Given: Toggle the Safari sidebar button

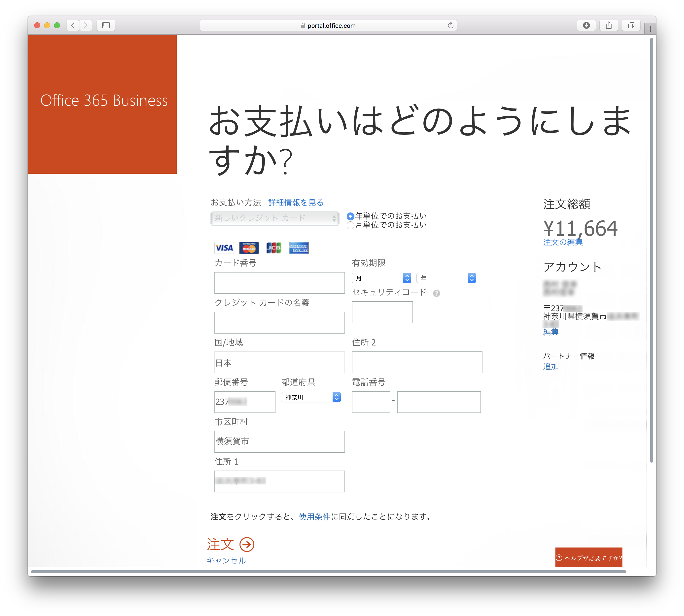Looking at the screenshot, I should click(x=106, y=25).
